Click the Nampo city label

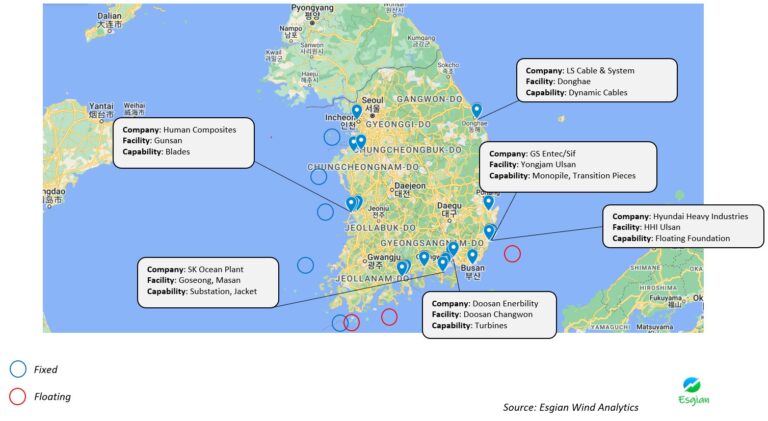point(291,32)
